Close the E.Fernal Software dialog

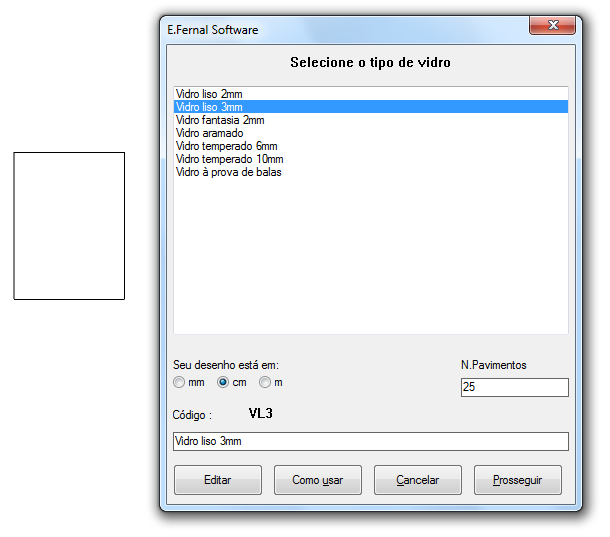click(x=551, y=25)
